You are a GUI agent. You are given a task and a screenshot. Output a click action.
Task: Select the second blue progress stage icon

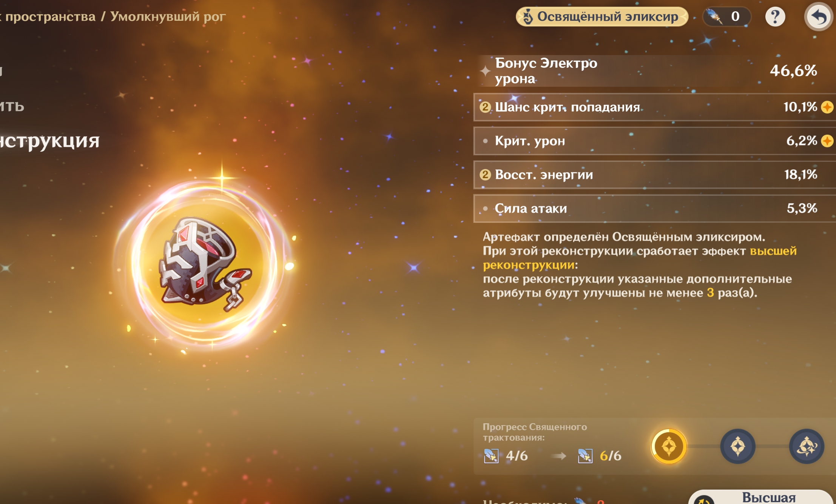click(x=738, y=447)
